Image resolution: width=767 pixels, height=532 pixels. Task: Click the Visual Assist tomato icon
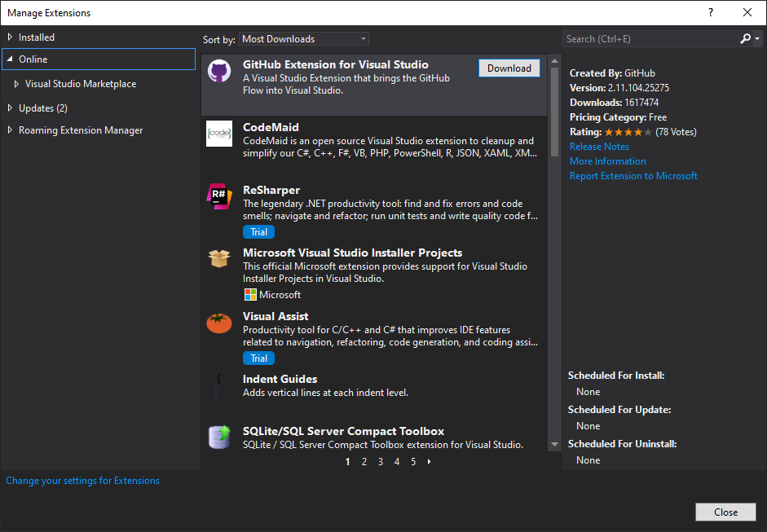click(x=218, y=323)
